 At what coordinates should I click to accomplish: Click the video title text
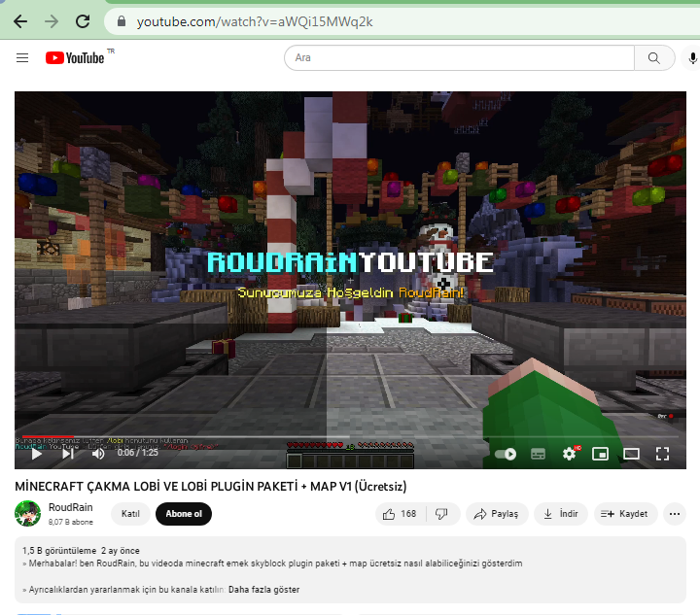[211, 486]
